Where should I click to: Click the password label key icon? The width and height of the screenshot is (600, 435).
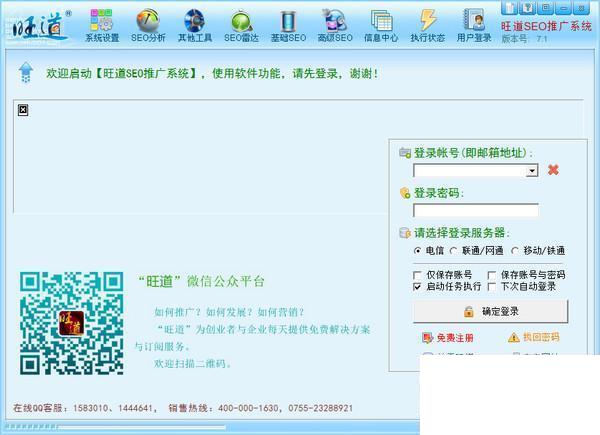click(405, 193)
